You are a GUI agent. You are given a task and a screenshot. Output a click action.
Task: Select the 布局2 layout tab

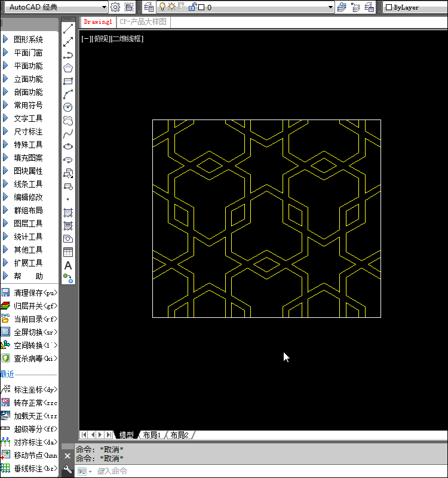179,435
